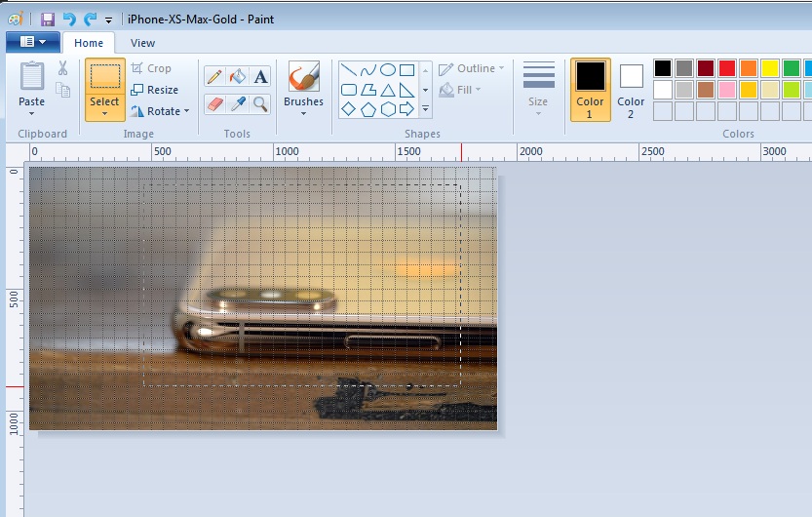Image resolution: width=812 pixels, height=517 pixels.
Task: Choose the Curve shape
Action: click(x=368, y=70)
